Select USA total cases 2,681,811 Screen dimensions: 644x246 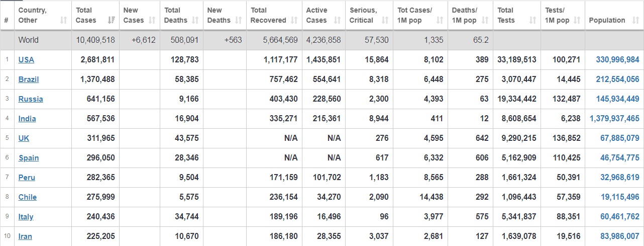97,59
